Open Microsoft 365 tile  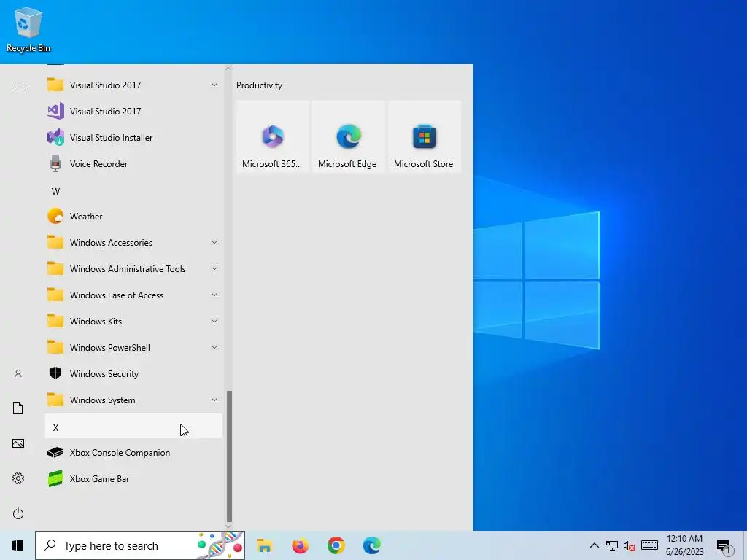pyautogui.click(x=273, y=136)
